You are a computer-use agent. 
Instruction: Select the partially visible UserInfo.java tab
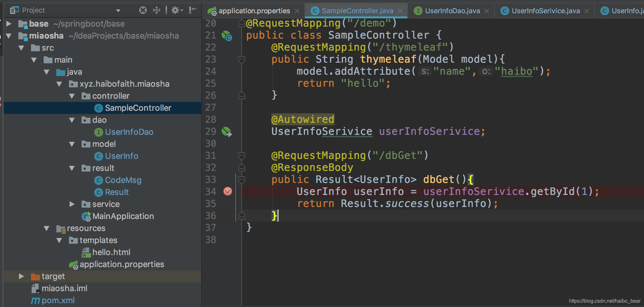click(622, 11)
